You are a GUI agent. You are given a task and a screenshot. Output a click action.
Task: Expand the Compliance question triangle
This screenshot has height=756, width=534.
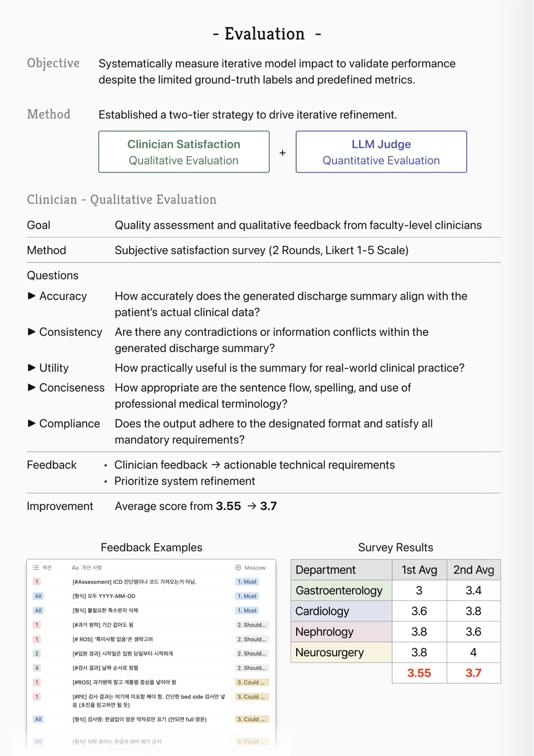[31, 423]
